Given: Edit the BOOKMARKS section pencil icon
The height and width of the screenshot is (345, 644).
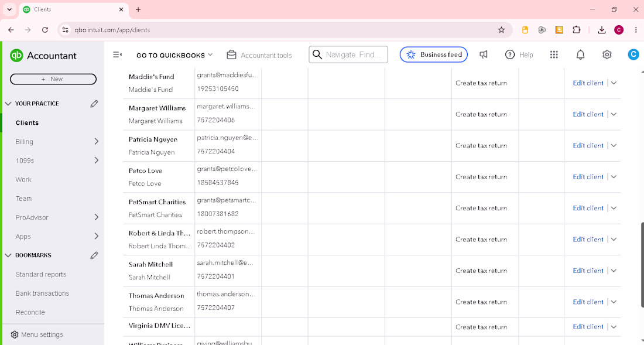Looking at the screenshot, I should (x=94, y=255).
